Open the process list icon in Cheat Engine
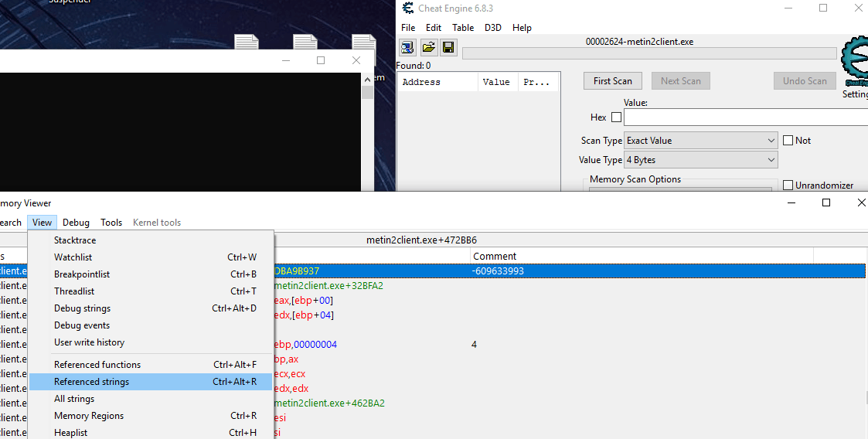This screenshot has height=439, width=868. 407,47
